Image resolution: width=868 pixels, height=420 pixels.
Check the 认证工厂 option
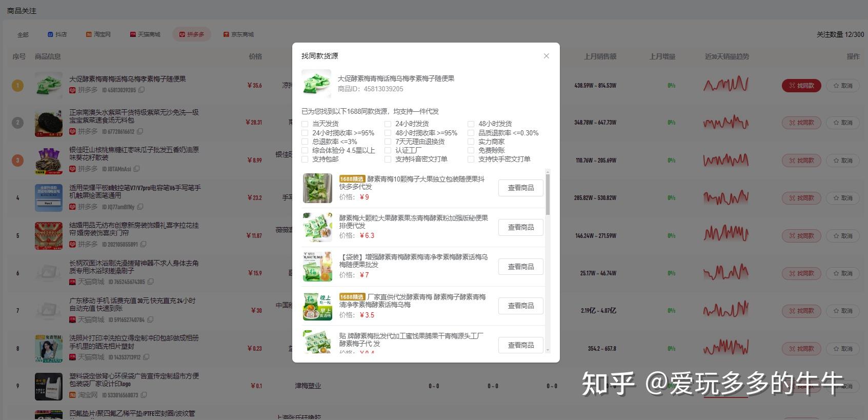pyautogui.click(x=388, y=150)
